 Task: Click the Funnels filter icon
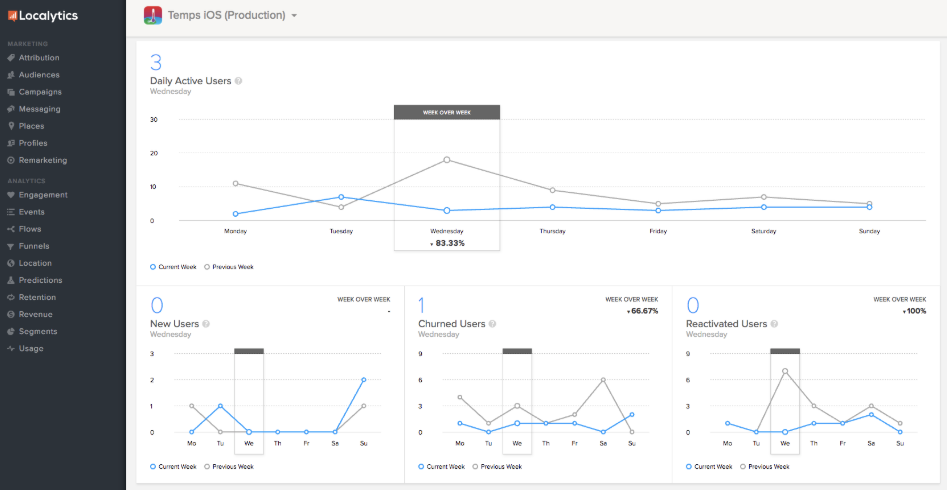(x=10, y=247)
